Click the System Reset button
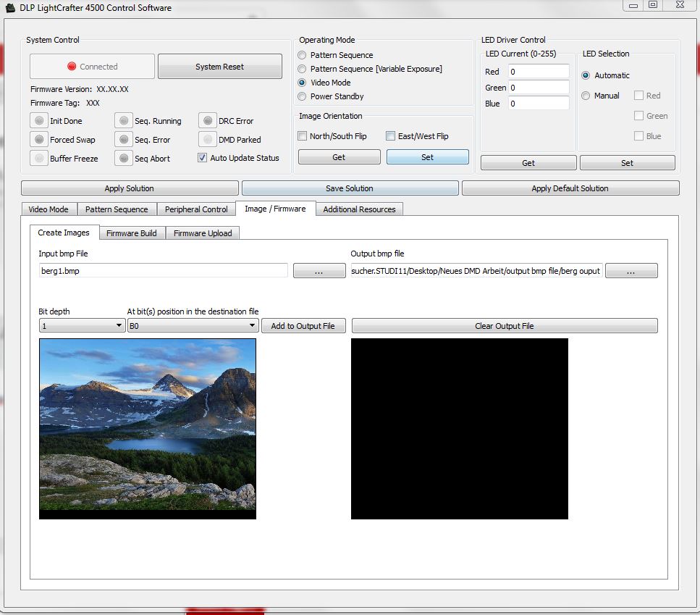The height and width of the screenshot is (615, 700). pos(219,67)
